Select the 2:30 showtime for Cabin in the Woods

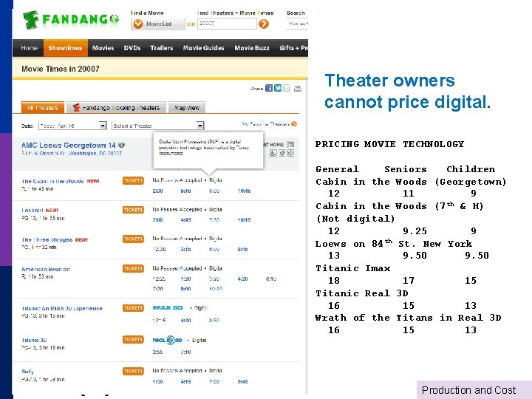point(157,191)
